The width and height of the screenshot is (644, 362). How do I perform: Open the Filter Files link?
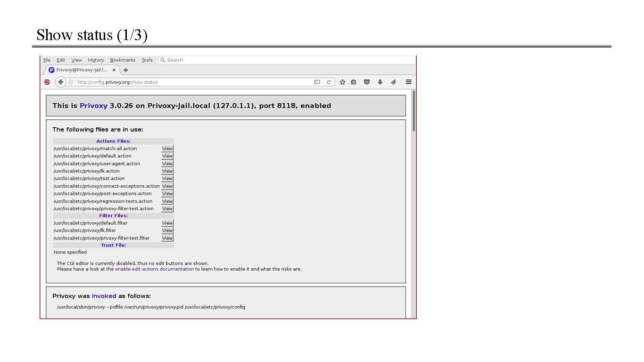[x=114, y=215]
